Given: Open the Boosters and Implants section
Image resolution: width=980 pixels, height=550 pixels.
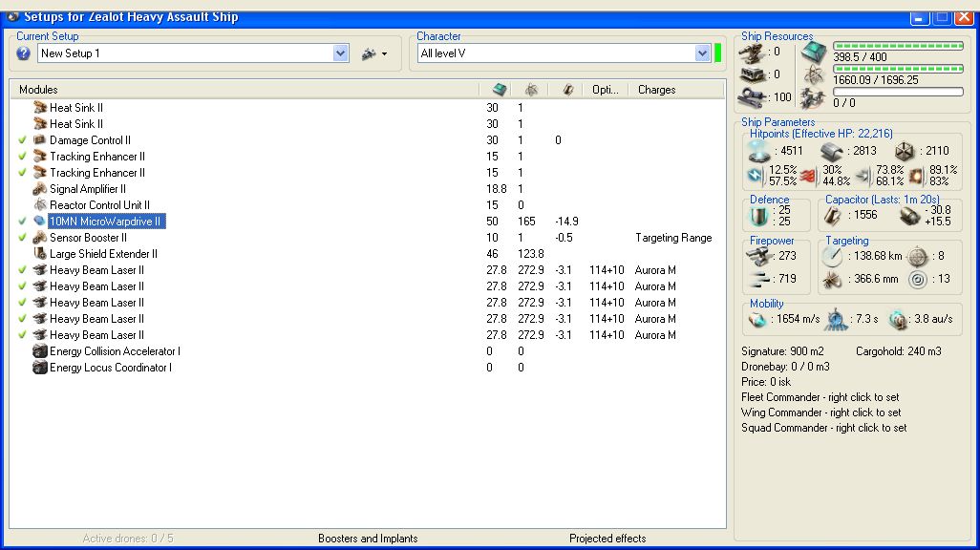Looking at the screenshot, I should (x=368, y=539).
